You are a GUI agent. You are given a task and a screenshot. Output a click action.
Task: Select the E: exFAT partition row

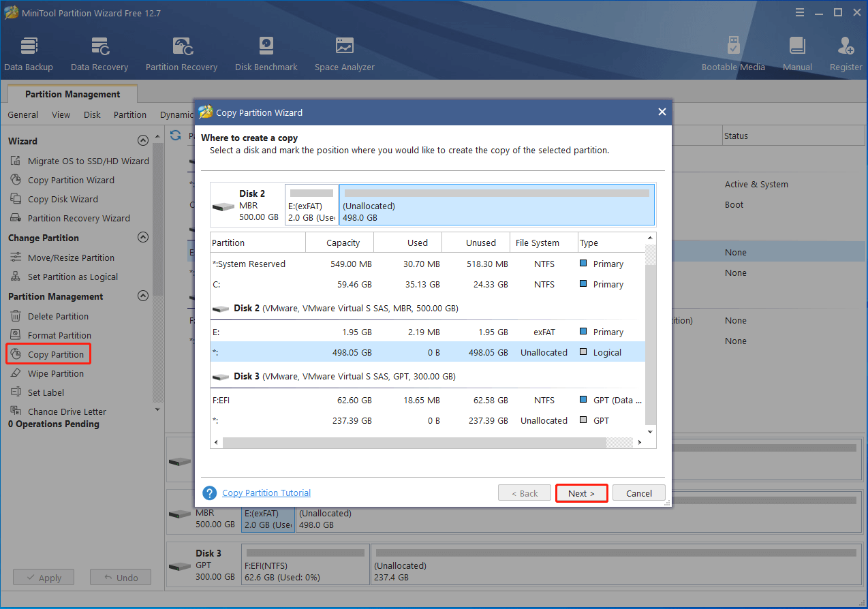(x=427, y=332)
